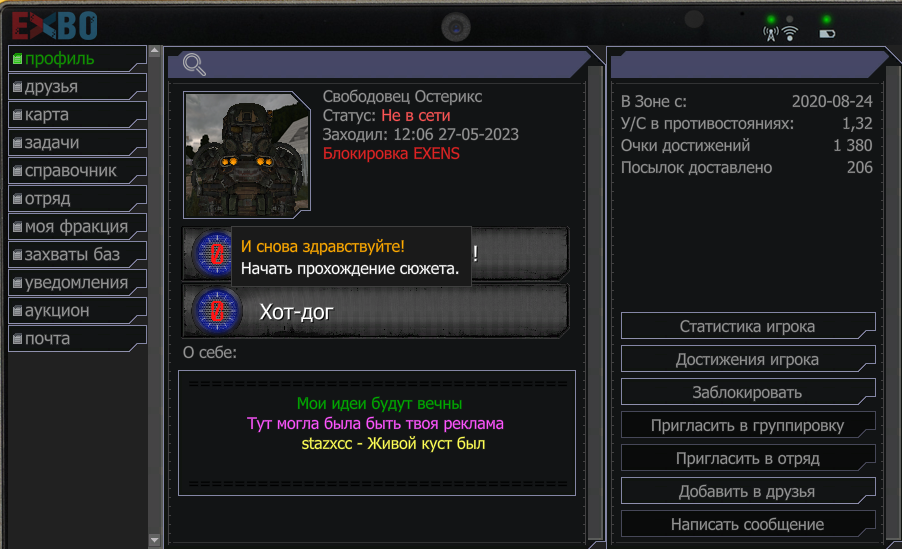
Task: Open the player avatar image
Action: click(247, 155)
